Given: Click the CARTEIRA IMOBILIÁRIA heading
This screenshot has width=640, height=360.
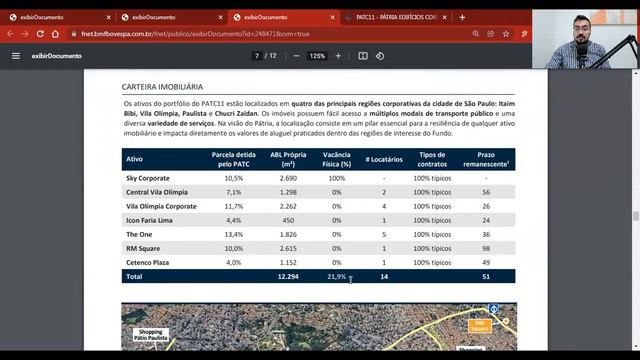Looking at the screenshot, I should pos(162,87).
